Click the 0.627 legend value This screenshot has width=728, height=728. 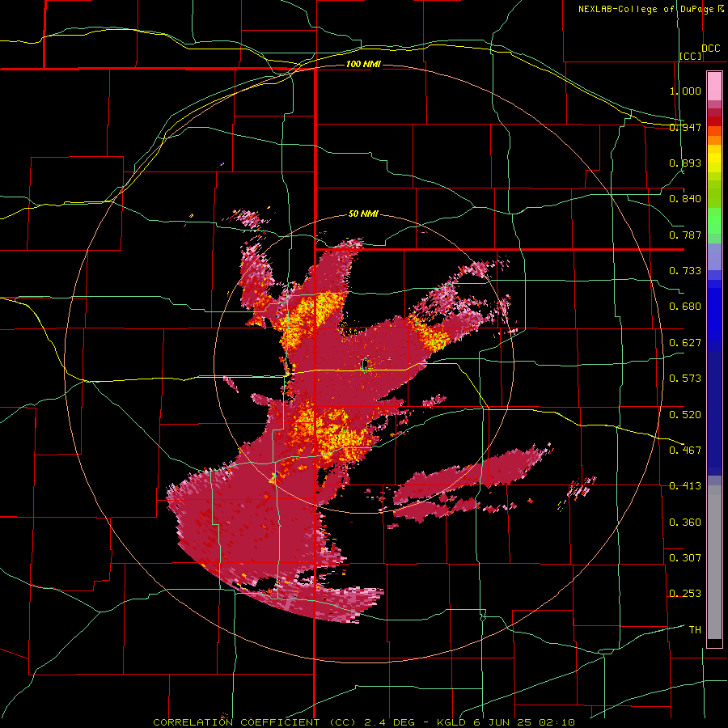[685, 343]
